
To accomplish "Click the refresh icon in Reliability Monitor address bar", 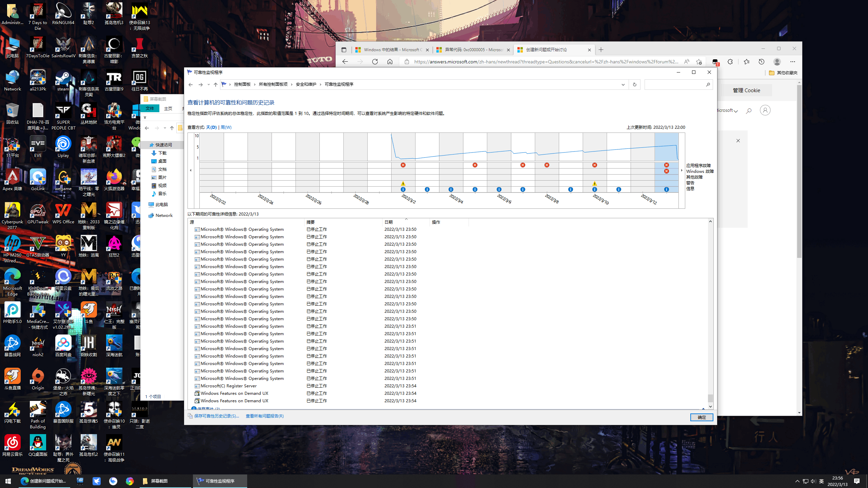I will click(634, 84).
